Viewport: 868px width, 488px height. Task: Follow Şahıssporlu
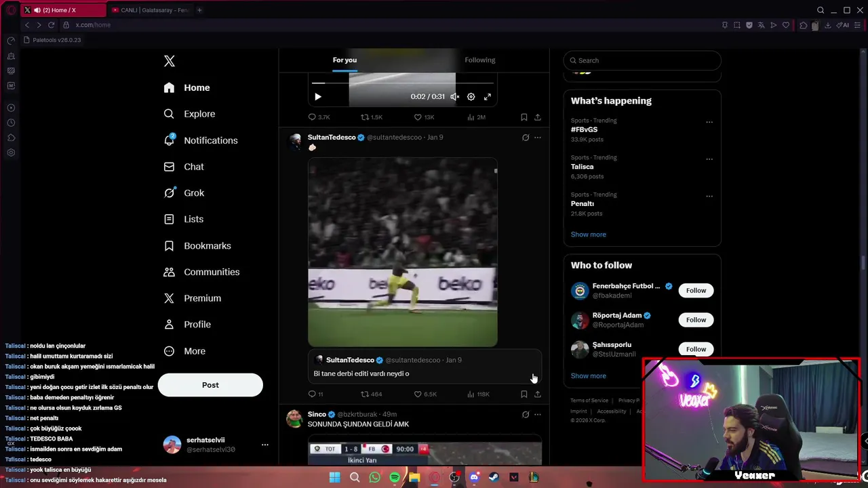tap(696, 349)
